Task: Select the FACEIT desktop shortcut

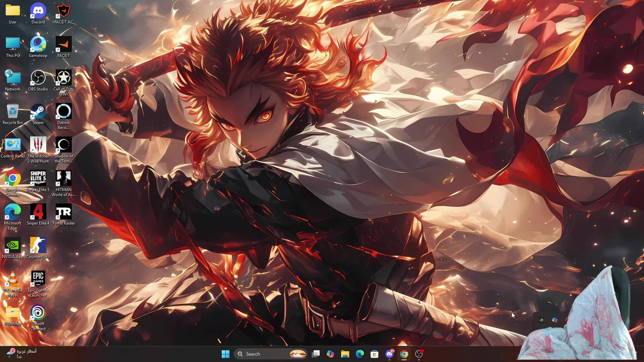Action: (x=63, y=47)
